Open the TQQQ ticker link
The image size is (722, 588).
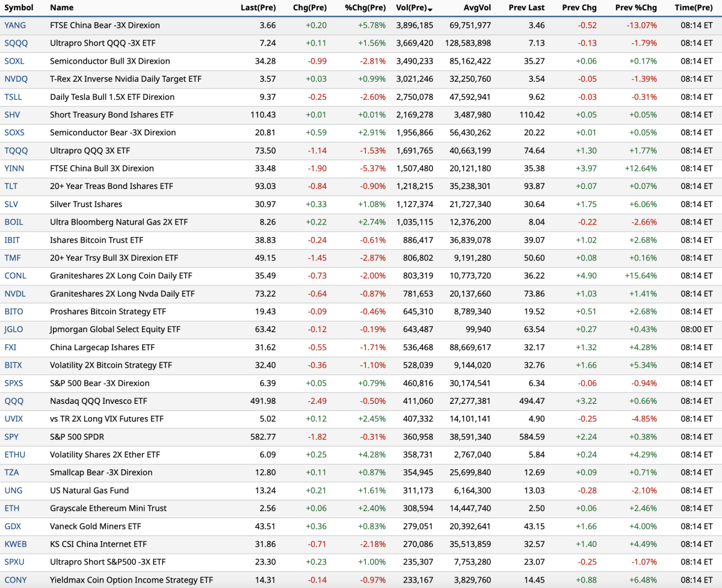click(x=16, y=150)
